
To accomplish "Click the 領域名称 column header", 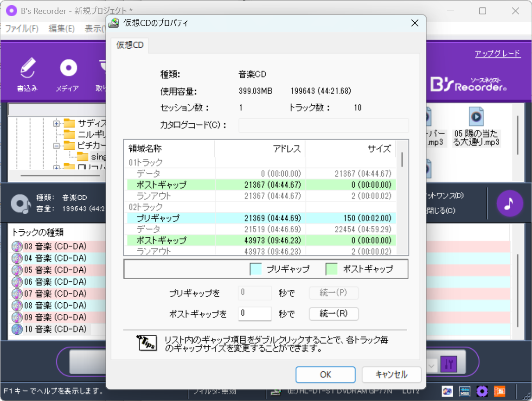I will (170, 149).
